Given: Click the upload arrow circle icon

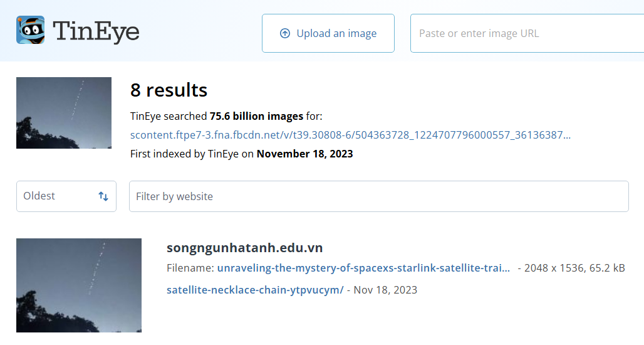Looking at the screenshot, I should point(284,33).
